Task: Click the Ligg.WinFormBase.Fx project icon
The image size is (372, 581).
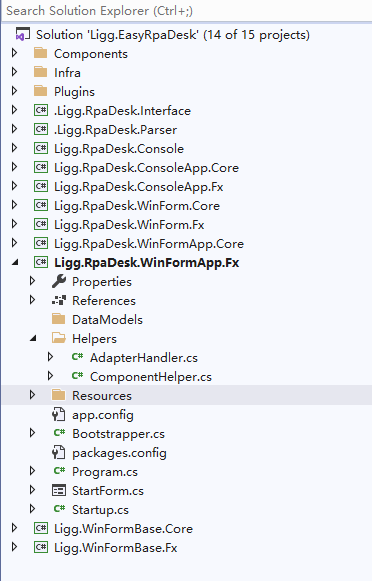Action: (x=41, y=547)
